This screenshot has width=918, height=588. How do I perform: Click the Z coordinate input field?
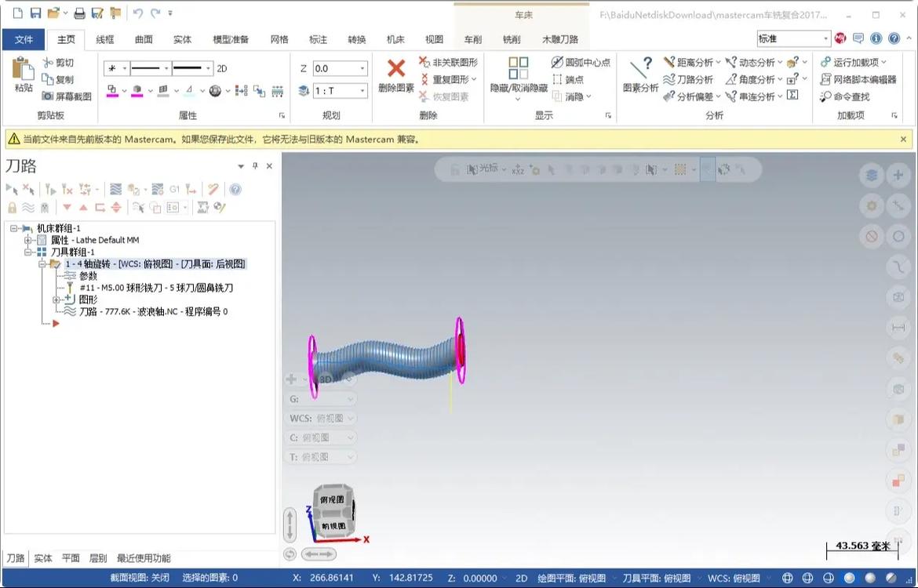[x=336, y=68]
